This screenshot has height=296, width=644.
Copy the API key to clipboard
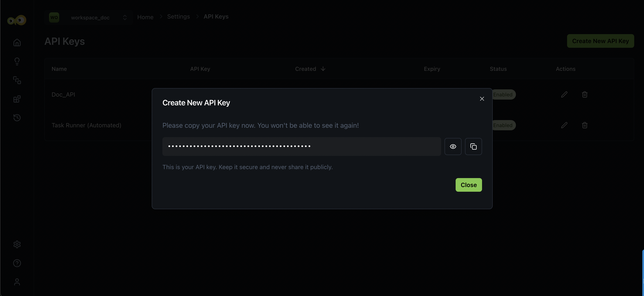(473, 146)
